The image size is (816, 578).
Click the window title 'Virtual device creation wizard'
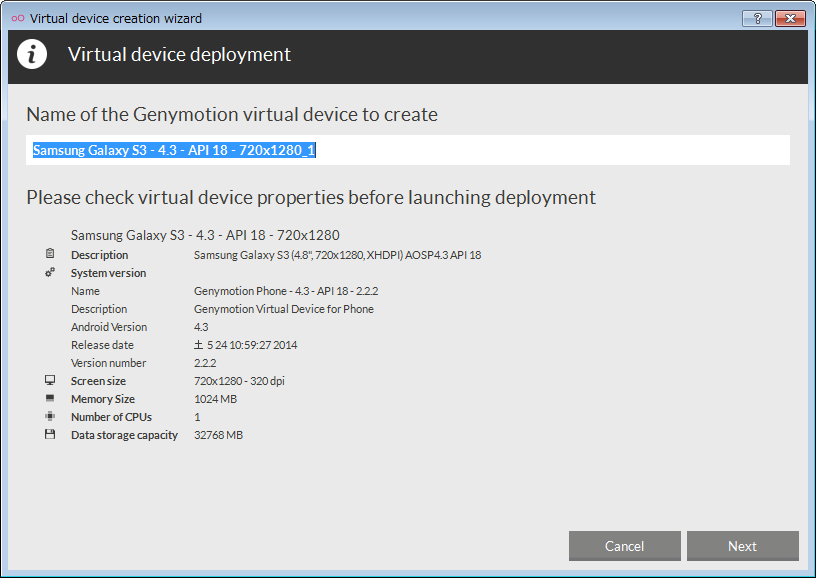tap(116, 18)
